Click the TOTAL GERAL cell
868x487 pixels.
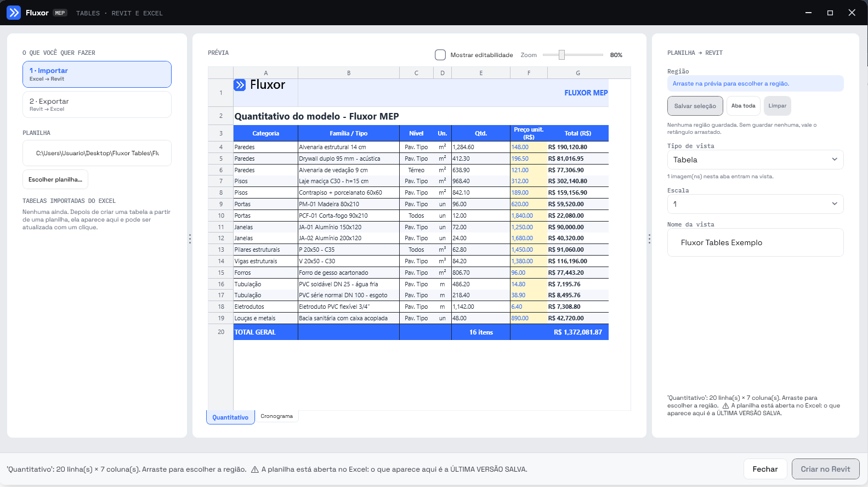point(266,332)
